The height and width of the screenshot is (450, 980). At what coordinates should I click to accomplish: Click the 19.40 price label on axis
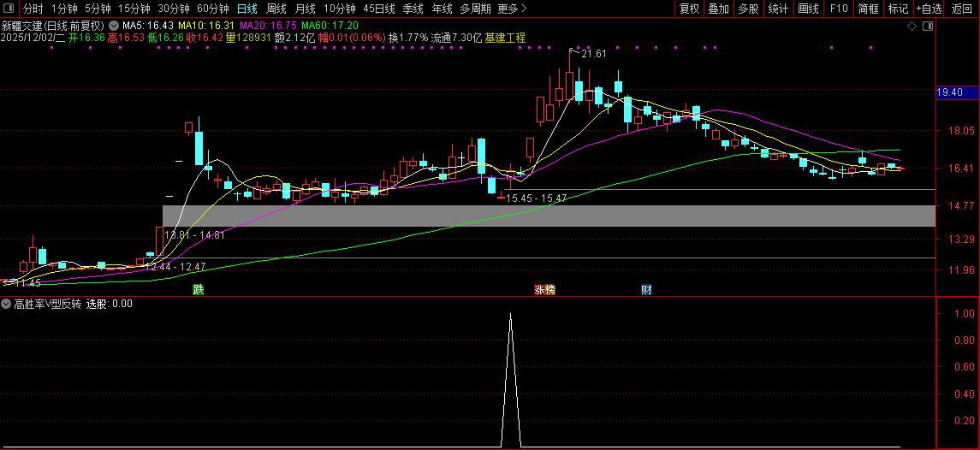coord(950,92)
